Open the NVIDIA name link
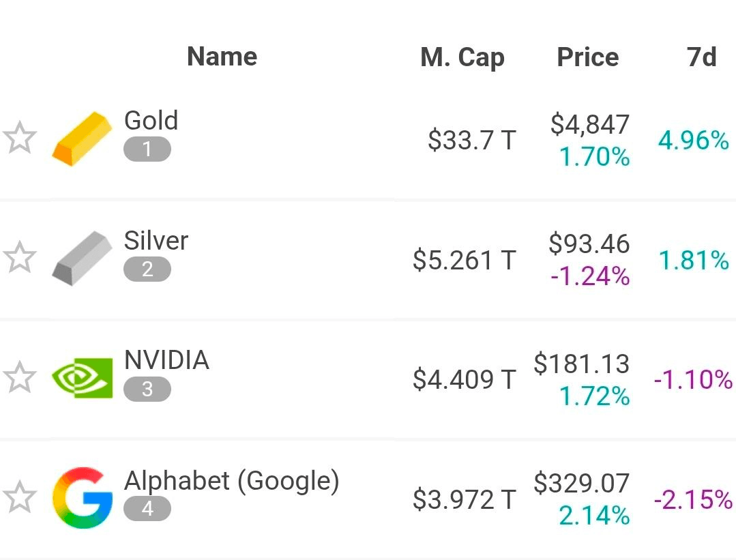The width and height of the screenshot is (736, 560). [x=166, y=359]
